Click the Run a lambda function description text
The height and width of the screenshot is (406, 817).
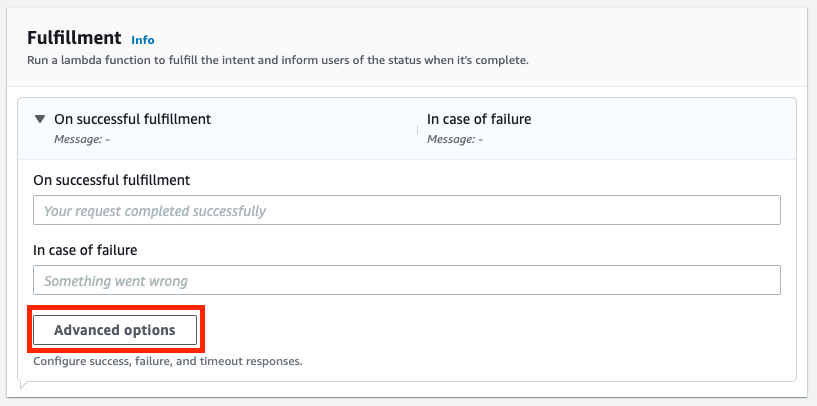tap(278, 60)
